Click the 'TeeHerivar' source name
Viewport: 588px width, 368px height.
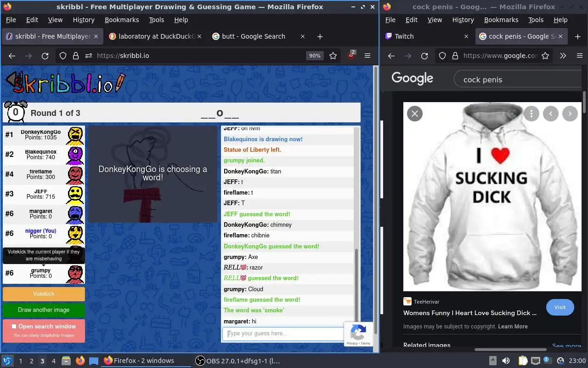pos(427,302)
